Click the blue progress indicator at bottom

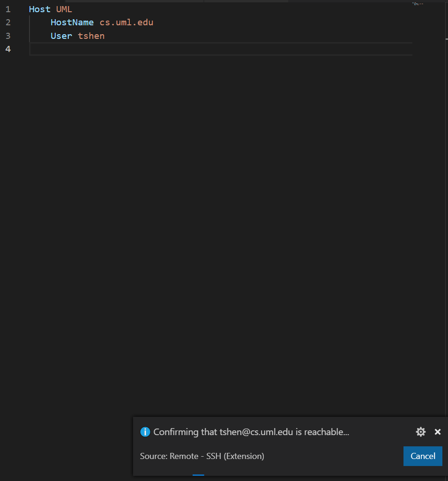tap(198, 474)
